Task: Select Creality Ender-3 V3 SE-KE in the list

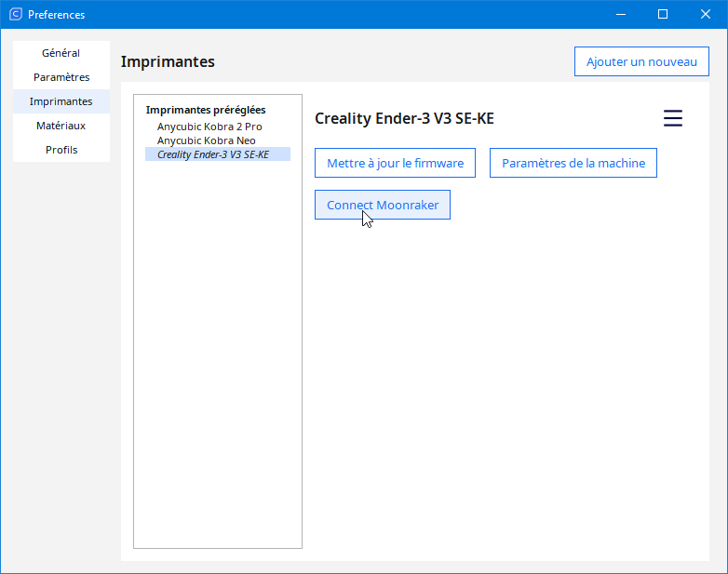Action: (x=218, y=154)
